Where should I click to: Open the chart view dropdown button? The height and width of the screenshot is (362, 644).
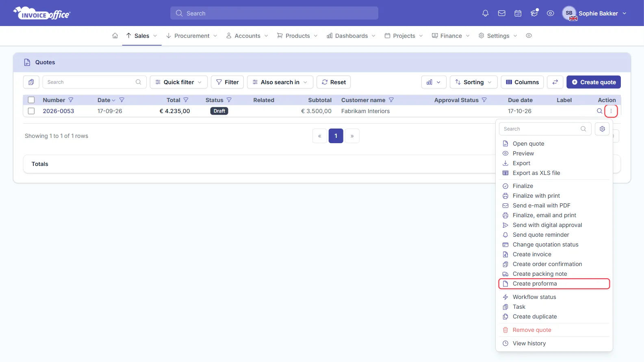(x=434, y=82)
